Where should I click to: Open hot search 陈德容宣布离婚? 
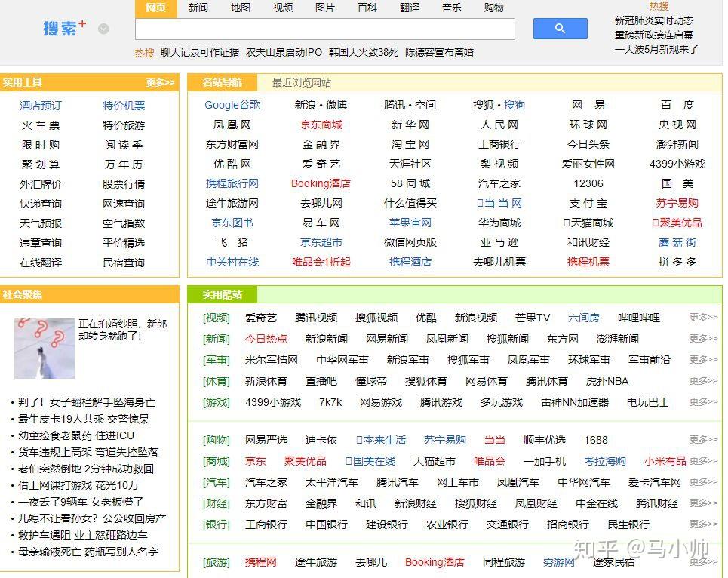click(x=439, y=52)
